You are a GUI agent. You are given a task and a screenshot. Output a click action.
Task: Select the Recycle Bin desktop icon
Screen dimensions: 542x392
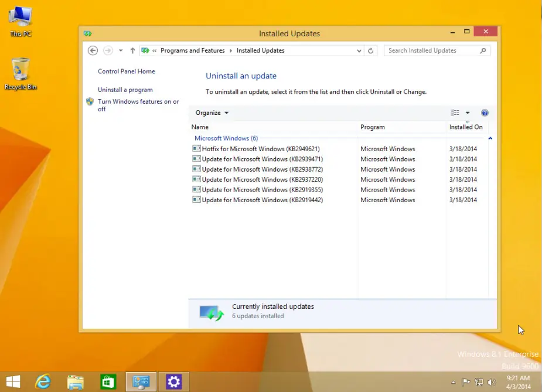pyautogui.click(x=21, y=74)
